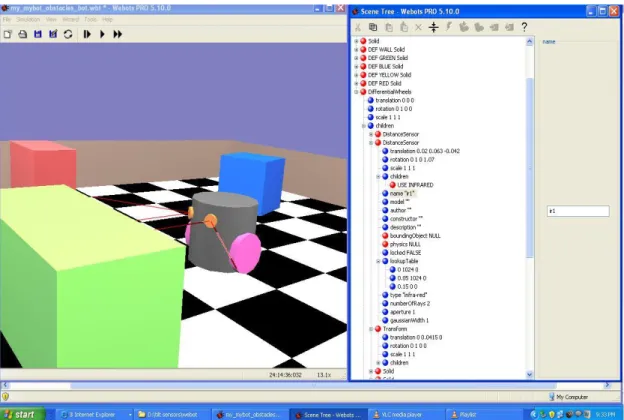Viewport: 624px width, 420px height.
Task: Click the pink robot wheel in 3D view
Action: point(246,254)
